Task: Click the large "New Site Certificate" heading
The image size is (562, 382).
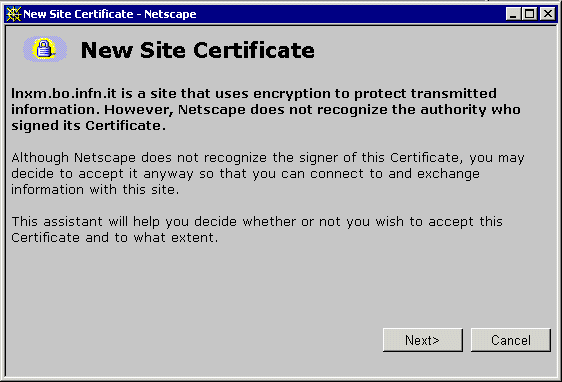Action: [197, 50]
